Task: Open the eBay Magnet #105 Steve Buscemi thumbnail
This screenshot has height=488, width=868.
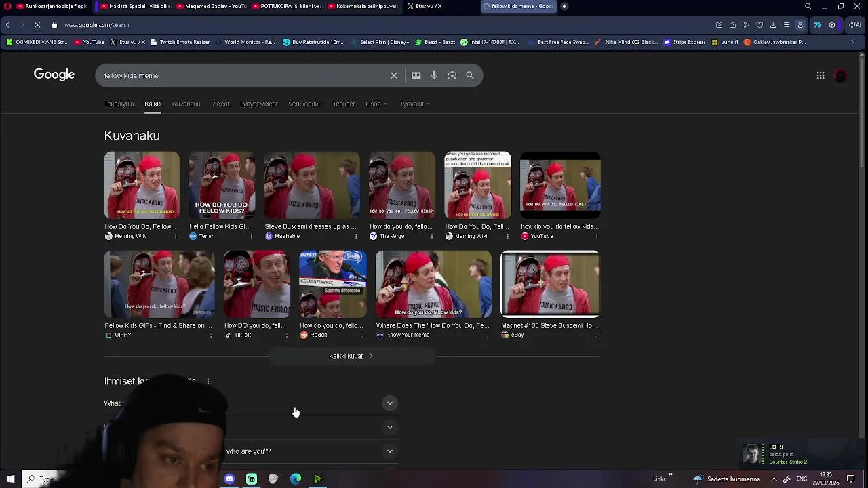Action: tap(550, 284)
